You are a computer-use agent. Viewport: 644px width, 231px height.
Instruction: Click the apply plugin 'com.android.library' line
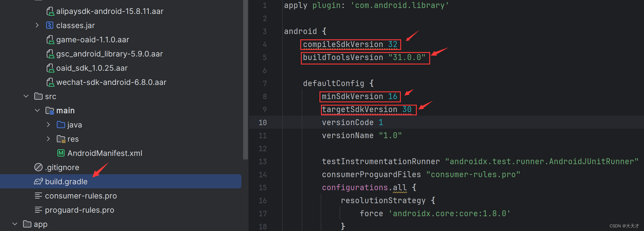pyautogui.click(x=367, y=5)
